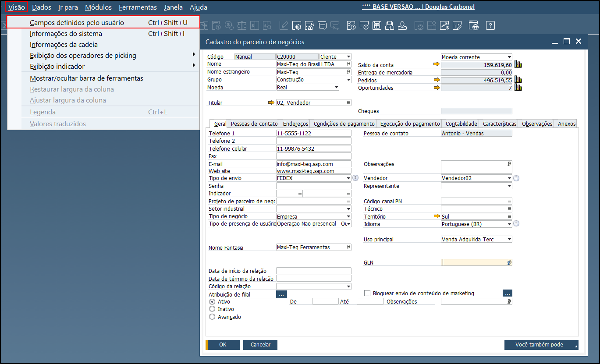Open the help question mark toolbar icon
The image size is (600, 364).
point(490,25)
